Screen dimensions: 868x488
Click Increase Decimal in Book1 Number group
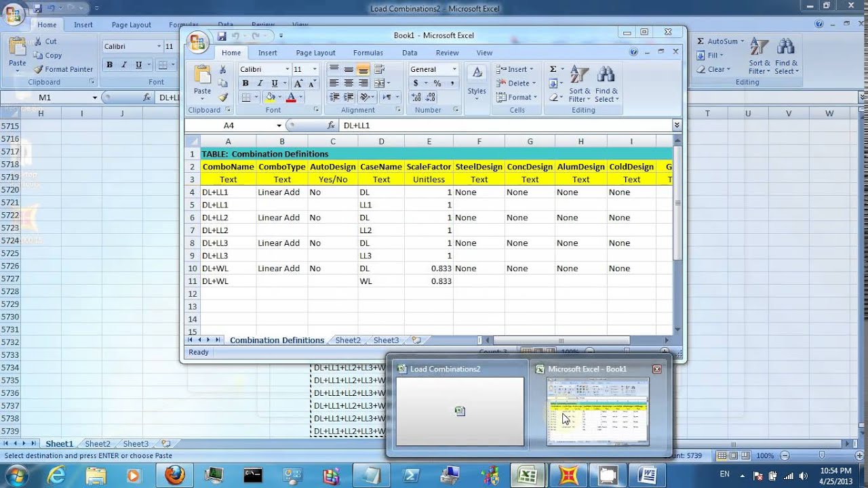coord(416,98)
